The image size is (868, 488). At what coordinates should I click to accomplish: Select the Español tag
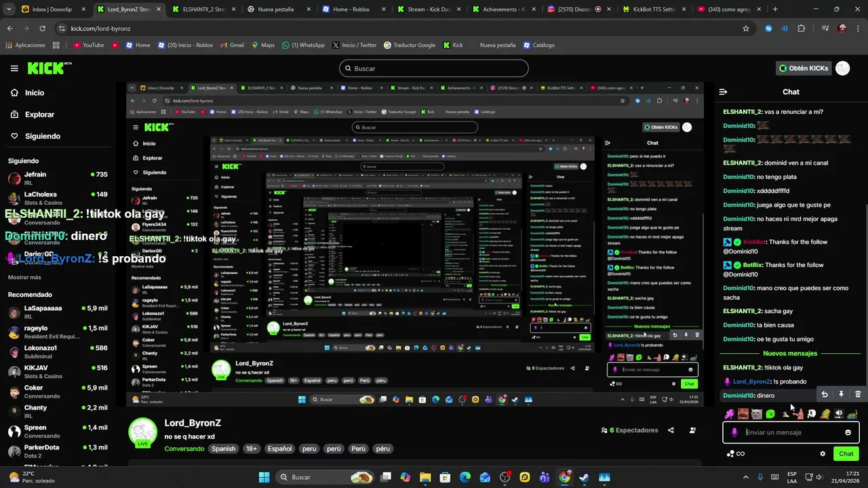tap(279, 449)
